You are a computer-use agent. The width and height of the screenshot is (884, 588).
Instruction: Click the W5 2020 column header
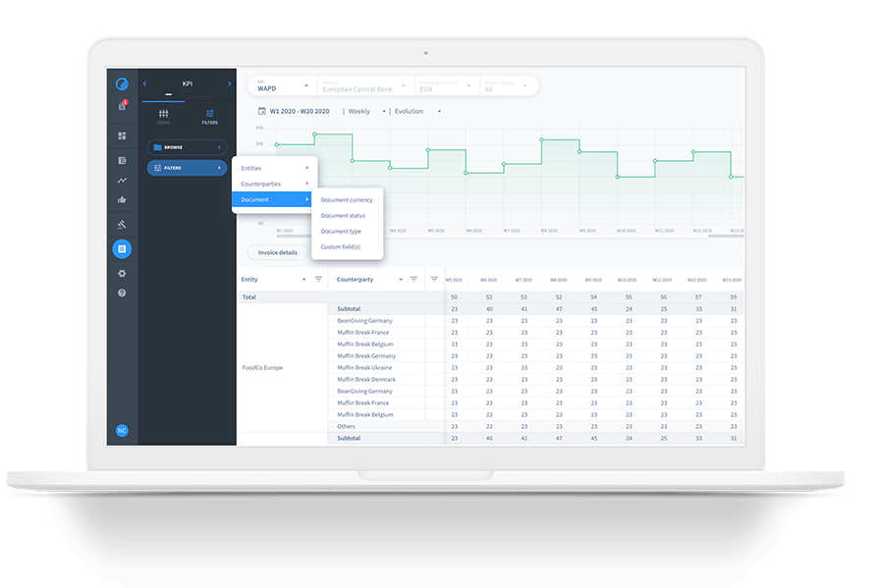click(x=454, y=280)
